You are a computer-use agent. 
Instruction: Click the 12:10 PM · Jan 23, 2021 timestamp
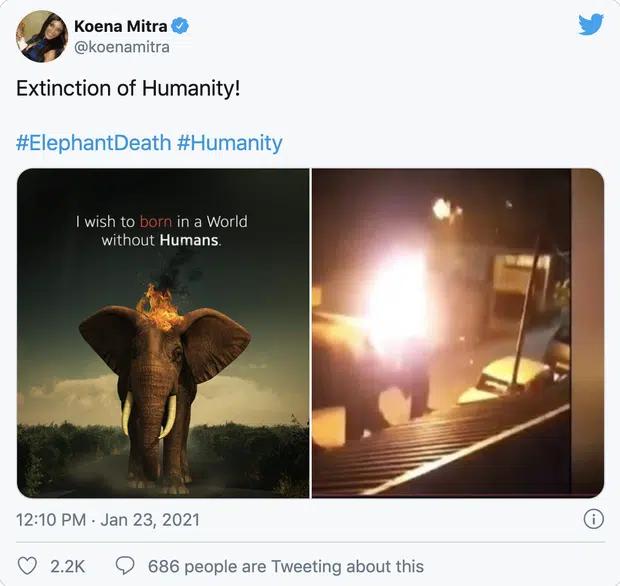click(x=108, y=519)
